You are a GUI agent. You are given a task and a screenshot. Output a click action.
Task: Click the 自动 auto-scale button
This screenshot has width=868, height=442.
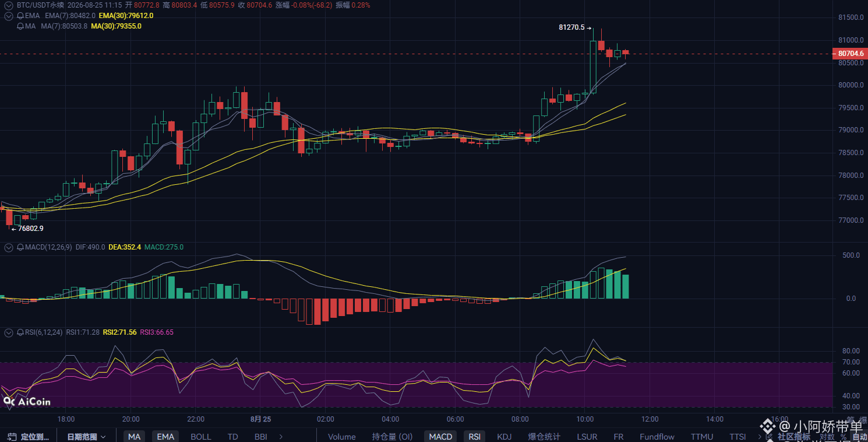point(860,437)
